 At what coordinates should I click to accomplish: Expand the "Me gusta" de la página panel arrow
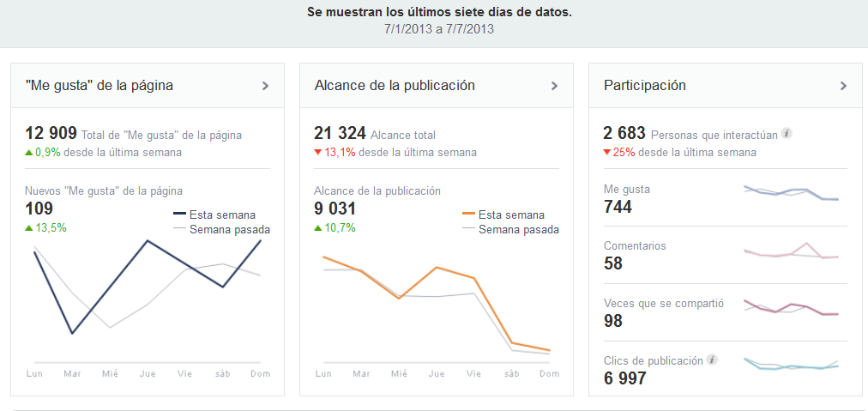coord(265,86)
